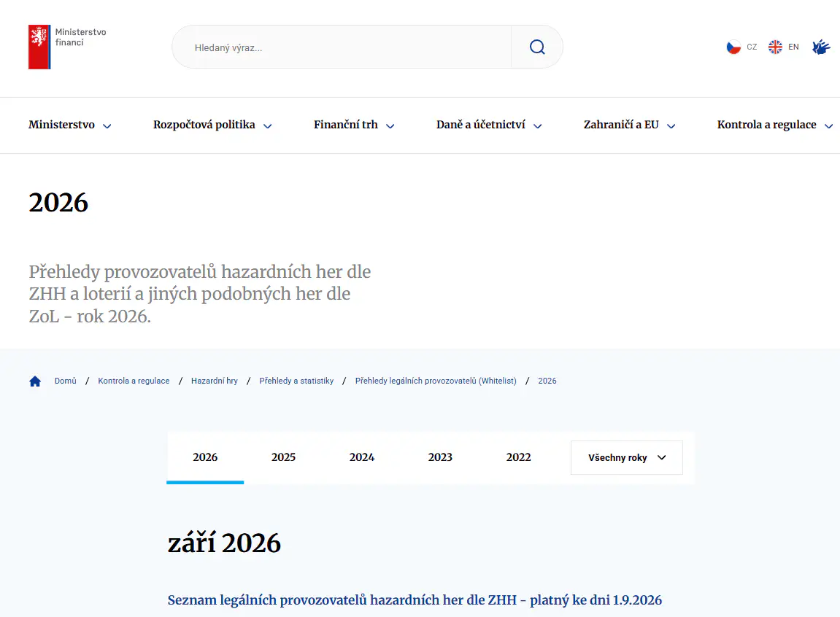This screenshot has height=617, width=840.
Task: Go to Domů breadcrumb link
Action: point(66,381)
